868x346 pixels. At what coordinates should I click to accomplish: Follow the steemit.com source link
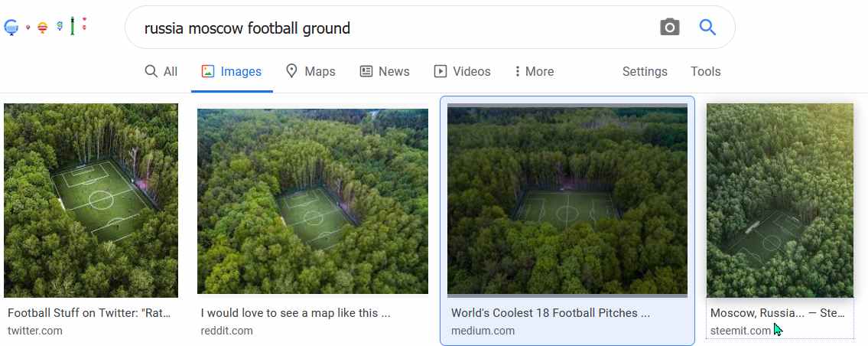740,331
